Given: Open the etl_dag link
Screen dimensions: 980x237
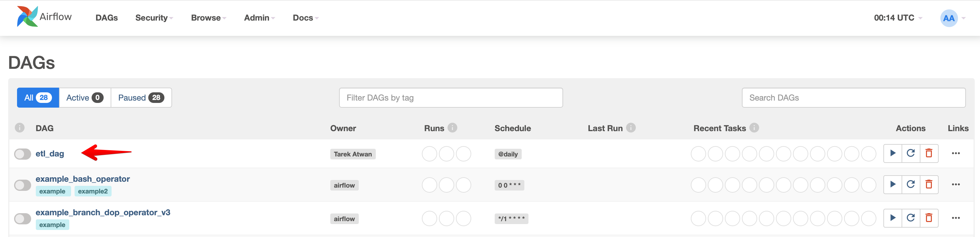Looking at the screenshot, I should pos(50,153).
